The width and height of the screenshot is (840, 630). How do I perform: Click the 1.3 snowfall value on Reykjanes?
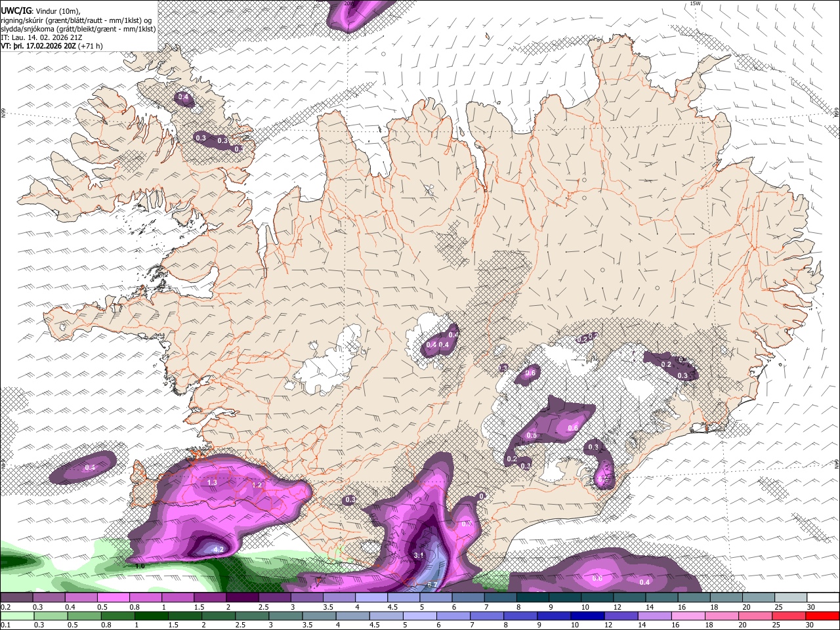(212, 482)
